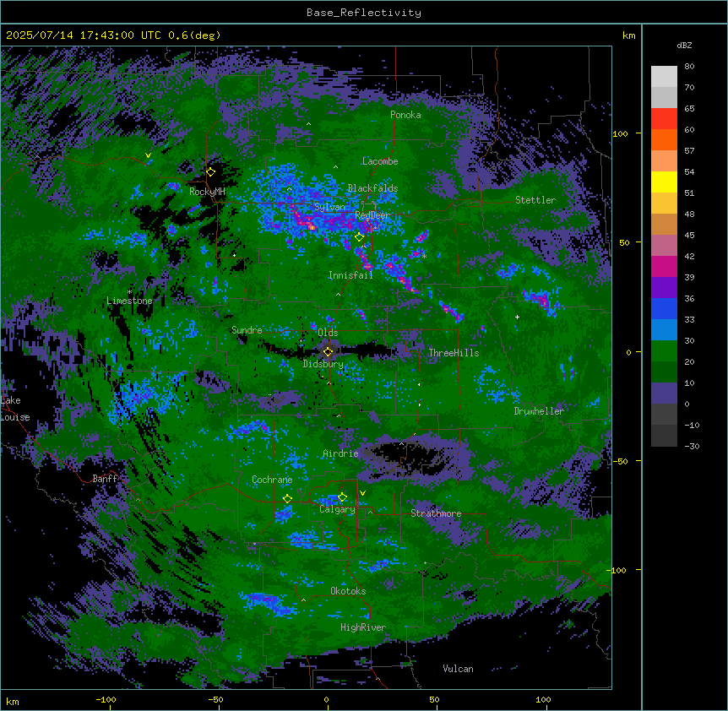Click the 45 value in dBZ legend

[689, 236]
